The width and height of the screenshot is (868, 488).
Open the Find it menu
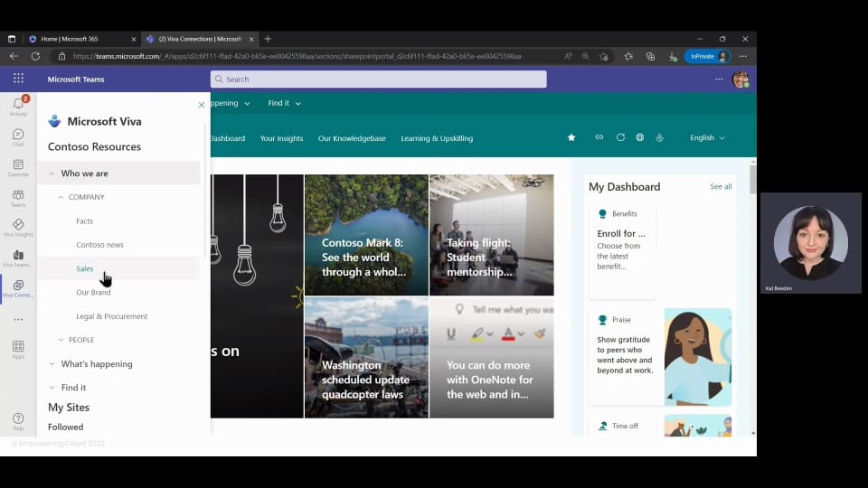tap(285, 103)
